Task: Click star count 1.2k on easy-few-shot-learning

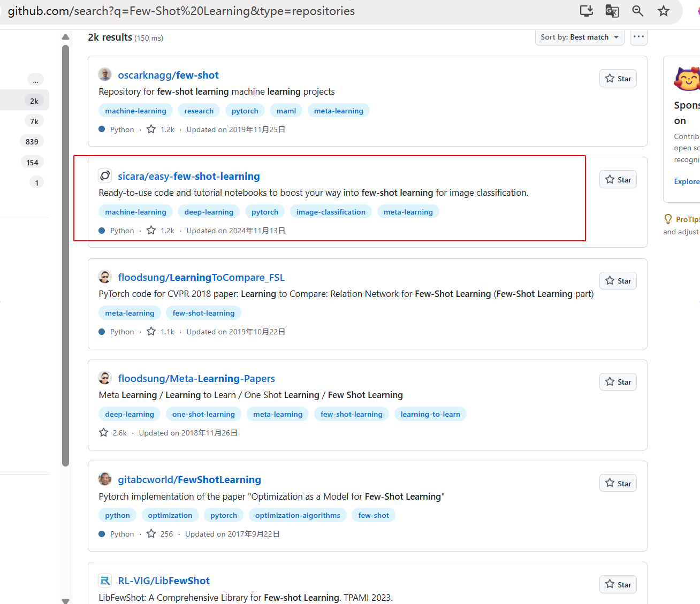Action: 161,231
